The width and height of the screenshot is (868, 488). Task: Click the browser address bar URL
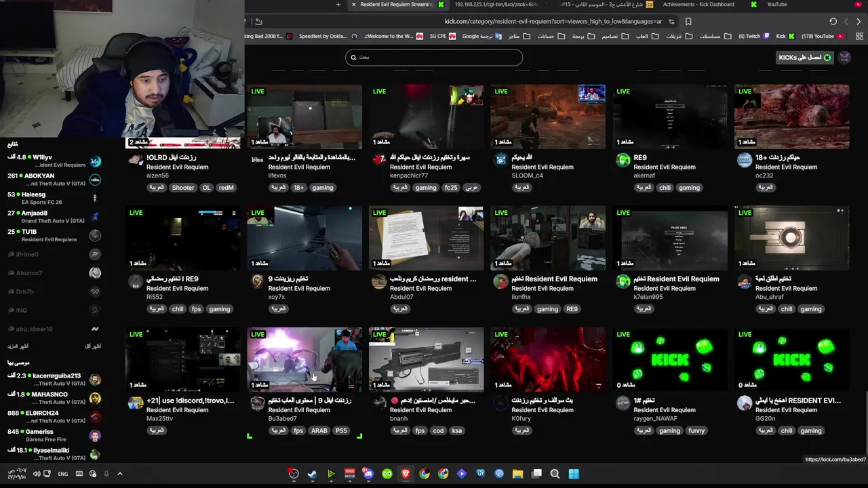coord(553,21)
